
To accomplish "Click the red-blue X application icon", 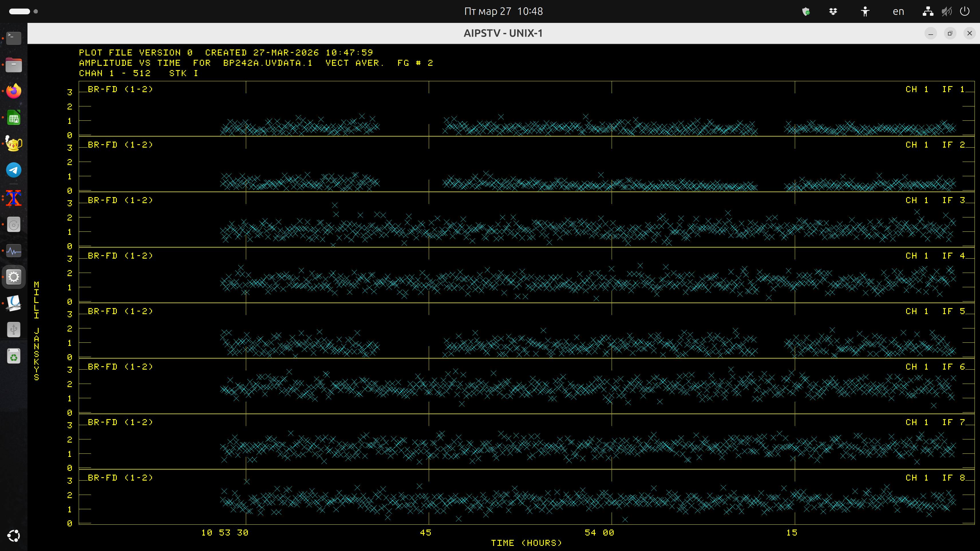I will pos(14,198).
